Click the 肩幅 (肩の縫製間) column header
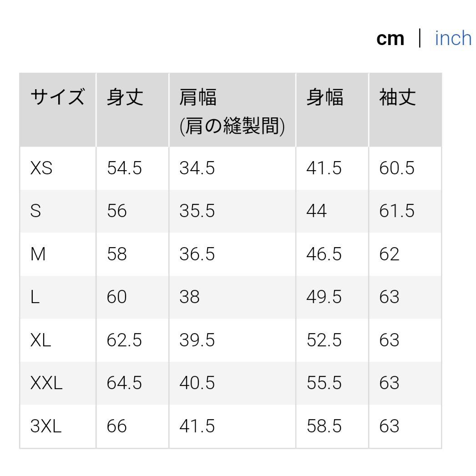 tap(232, 111)
